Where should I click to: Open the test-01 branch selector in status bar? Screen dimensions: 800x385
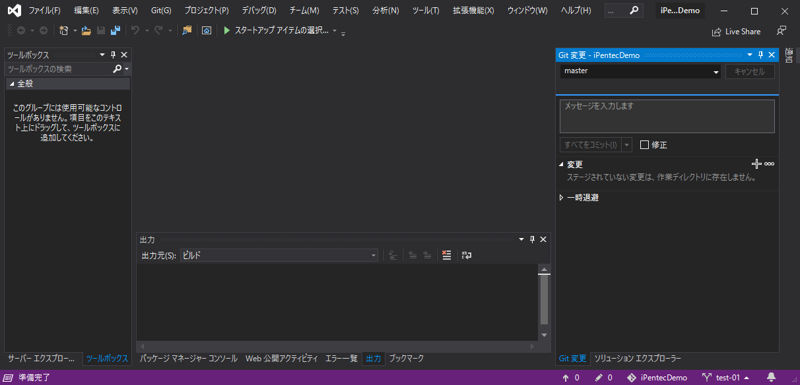(x=726, y=378)
